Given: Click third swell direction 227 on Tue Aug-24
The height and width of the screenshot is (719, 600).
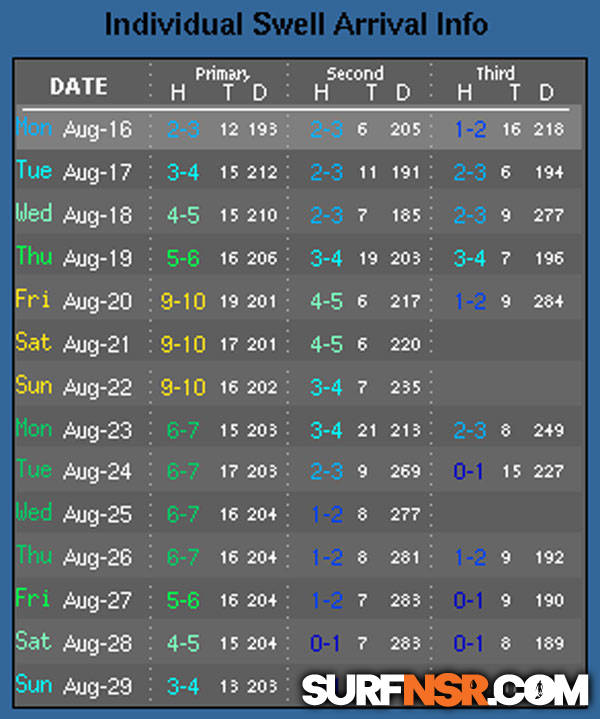Looking at the screenshot, I should point(549,471).
